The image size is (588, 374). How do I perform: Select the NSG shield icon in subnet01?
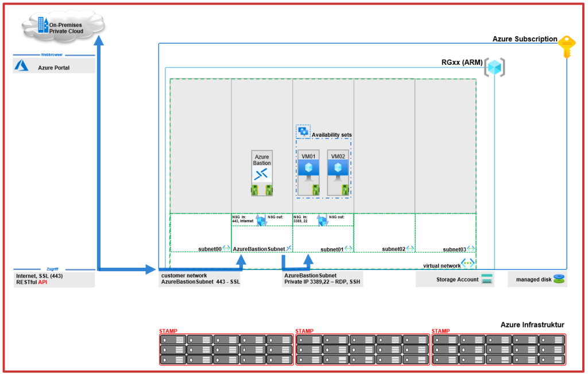[322, 220]
